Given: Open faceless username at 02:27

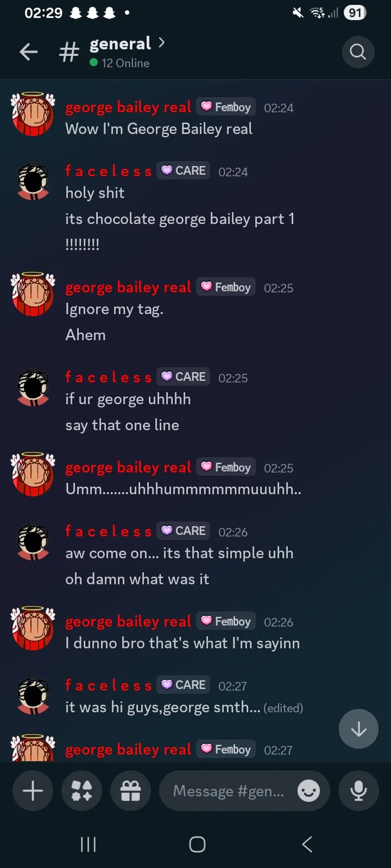Looking at the screenshot, I should (109, 685).
